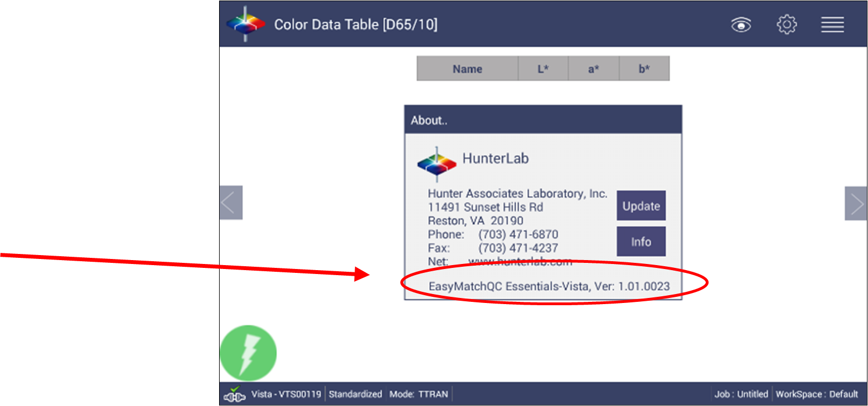Image resolution: width=868 pixels, height=406 pixels.
Task: Click the phone number (703) 471-6870
Action: [518, 234]
